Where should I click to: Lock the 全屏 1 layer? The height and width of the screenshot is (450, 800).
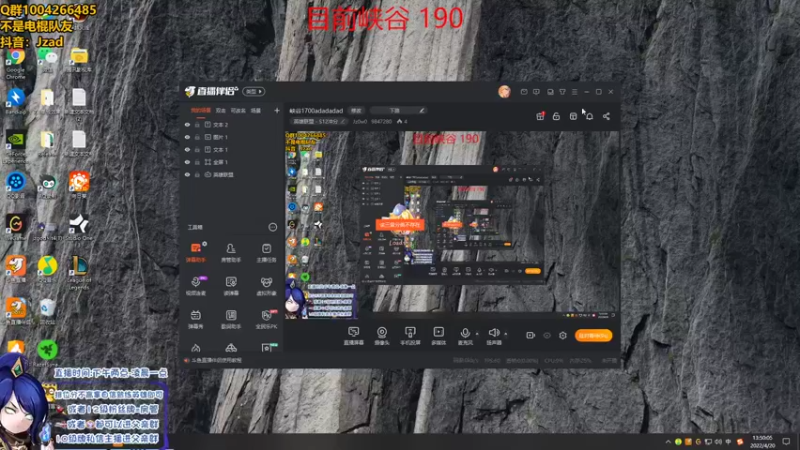[x=197, y=162]
